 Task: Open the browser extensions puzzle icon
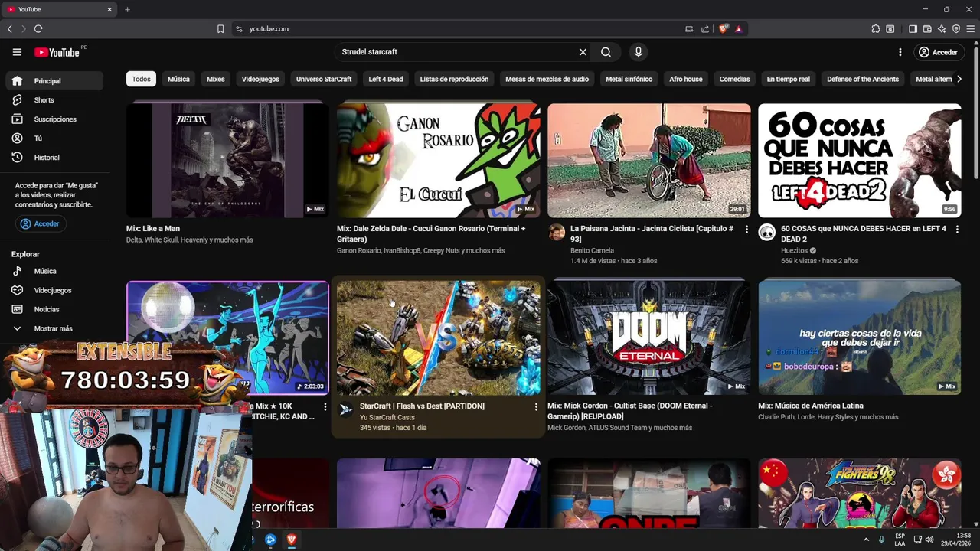coord(876,29)
